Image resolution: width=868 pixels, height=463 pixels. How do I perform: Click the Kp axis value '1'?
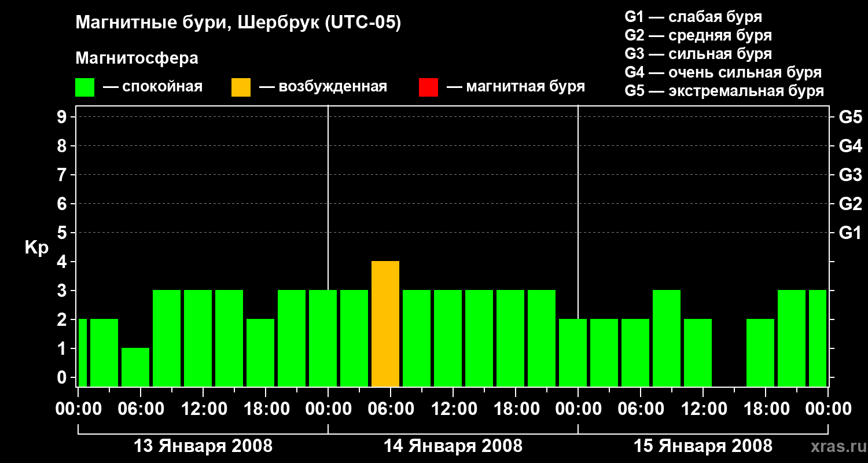point(63,348)
